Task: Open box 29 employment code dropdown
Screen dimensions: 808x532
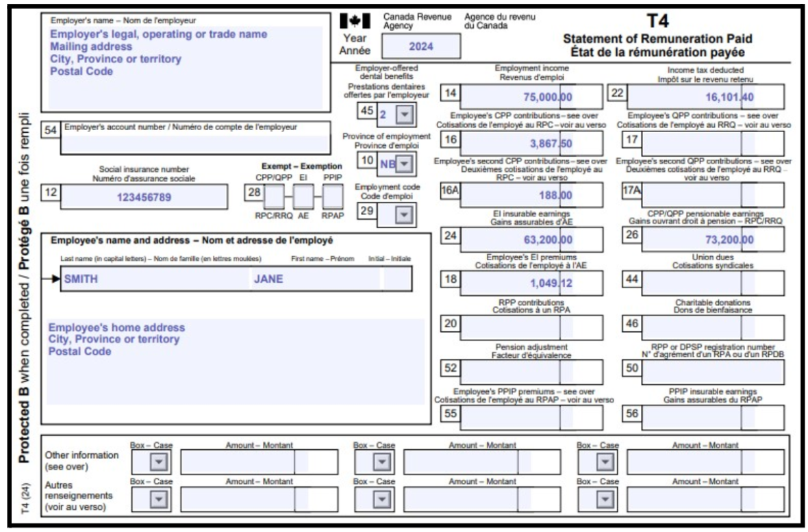Action: [x=405, y=214]
